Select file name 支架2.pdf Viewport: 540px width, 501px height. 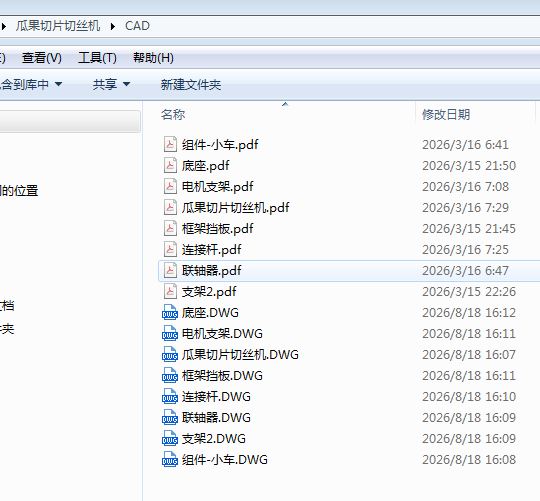tap(209, 292)
